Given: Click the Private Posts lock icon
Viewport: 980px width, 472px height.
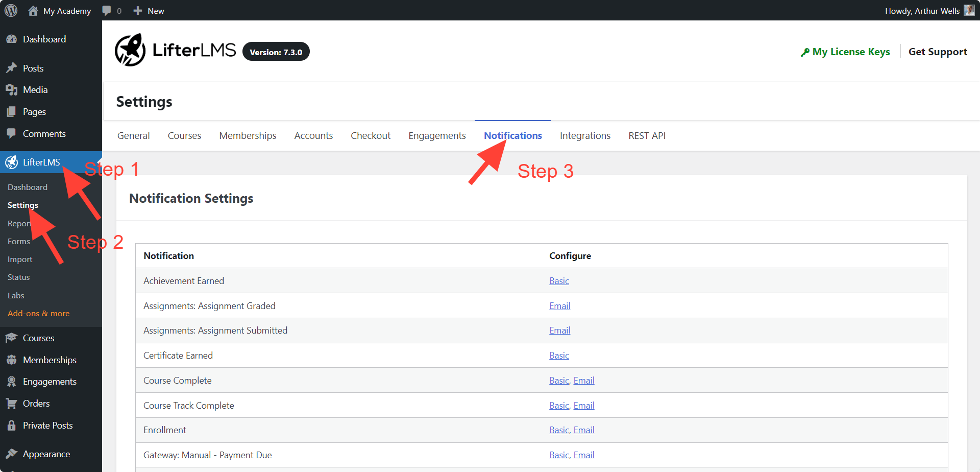Looking at the screenshot, I should click(11, 426).
